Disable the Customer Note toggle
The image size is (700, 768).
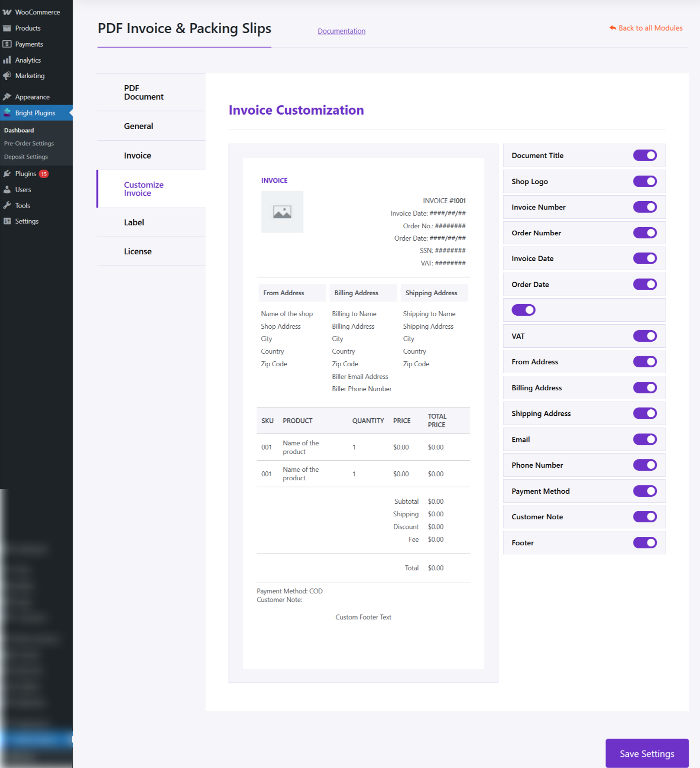tap(644, 516)
